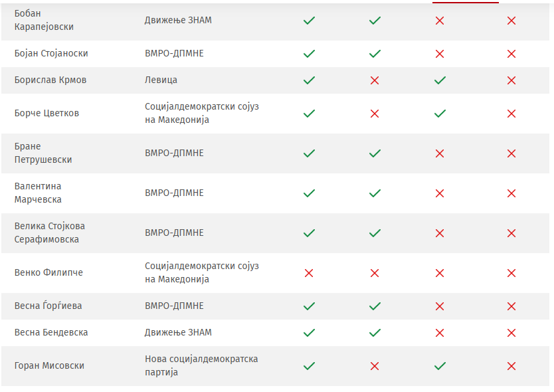
Task: Click the second green checkmark in Борче Цветков's row
Action: (x=440, y=114)
